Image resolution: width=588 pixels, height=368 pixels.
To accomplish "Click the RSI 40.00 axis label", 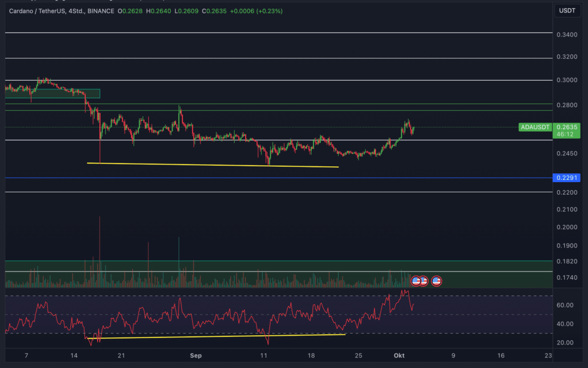I will [565, 324].
